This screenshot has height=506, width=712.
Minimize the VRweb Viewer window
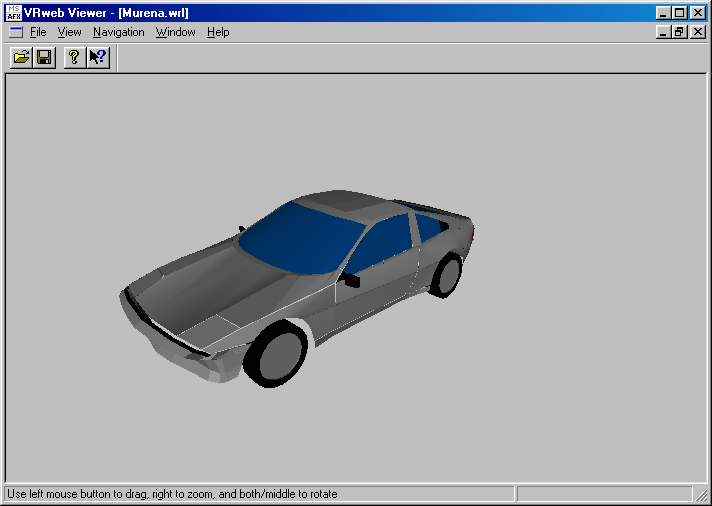click(x=663, y=13)
